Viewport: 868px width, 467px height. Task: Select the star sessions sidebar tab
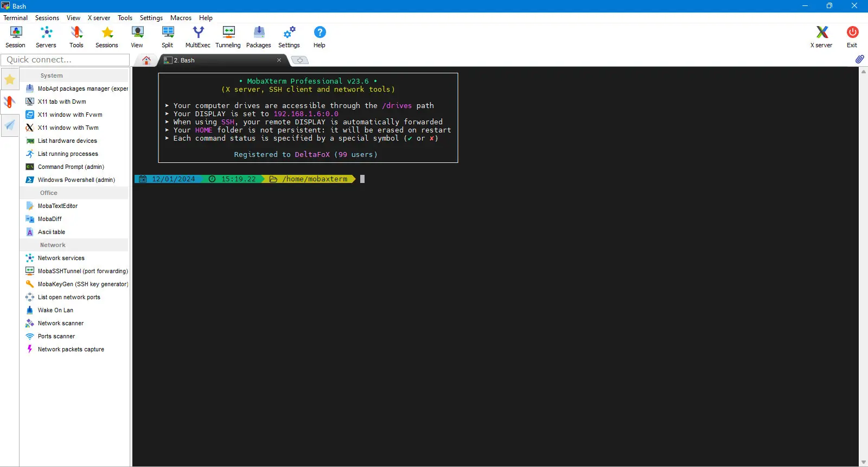pos(10,80)
